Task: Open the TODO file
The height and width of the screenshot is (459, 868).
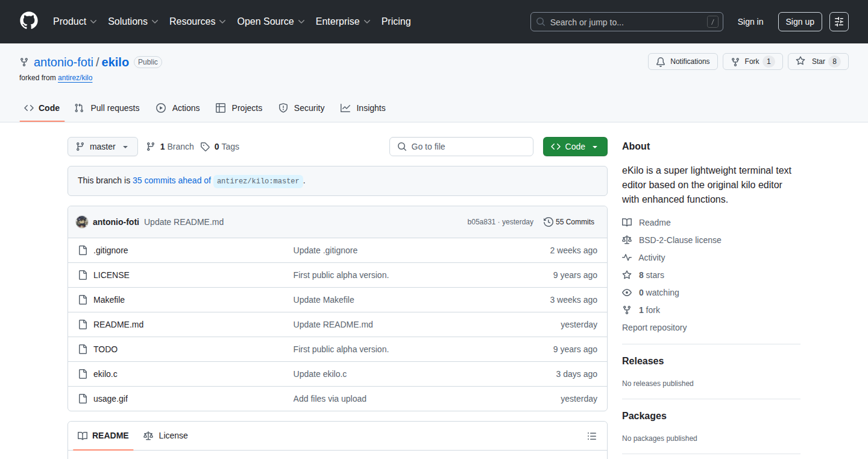Action: [x=105, y=349]
